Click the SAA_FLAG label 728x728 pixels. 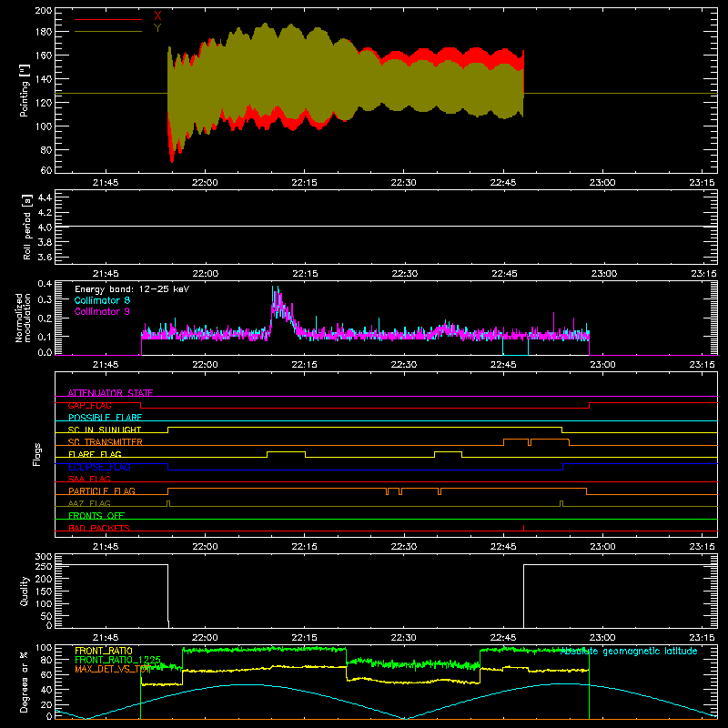89,479
